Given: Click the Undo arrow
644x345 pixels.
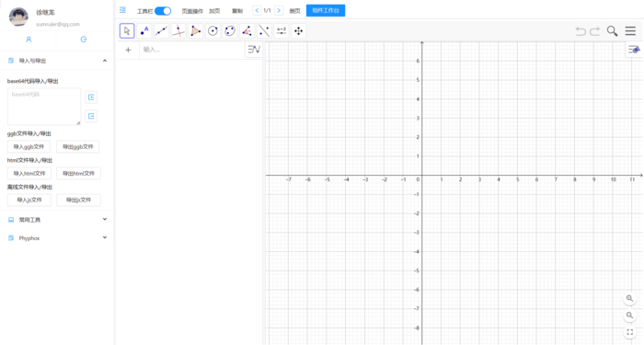Looking at the screenshot, I should click(x=581, y=31).
